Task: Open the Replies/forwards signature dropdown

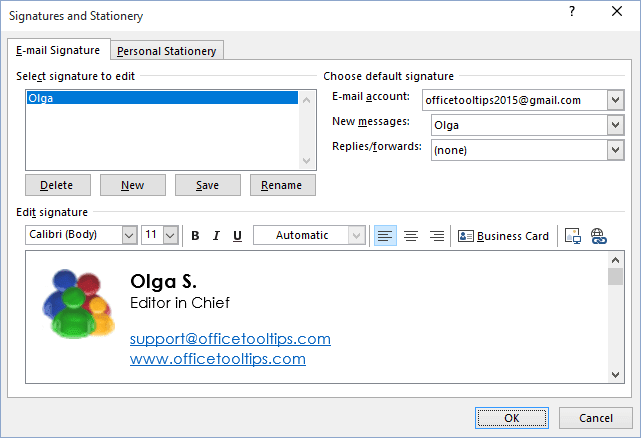Action: 615,150
